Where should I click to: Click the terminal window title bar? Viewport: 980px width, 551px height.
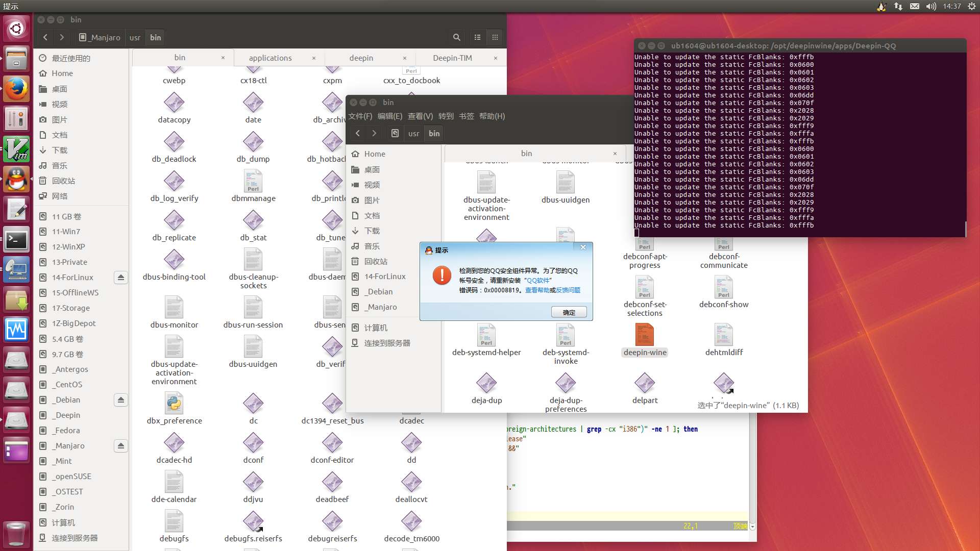800,45
